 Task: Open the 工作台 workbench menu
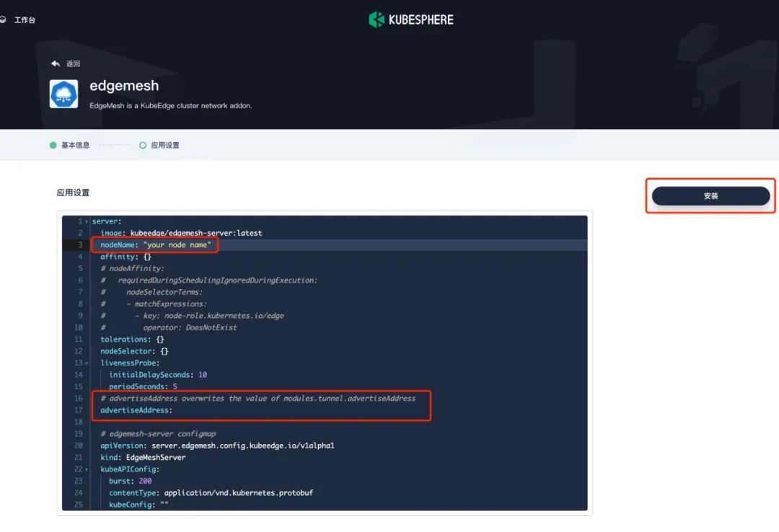point(25,20)
